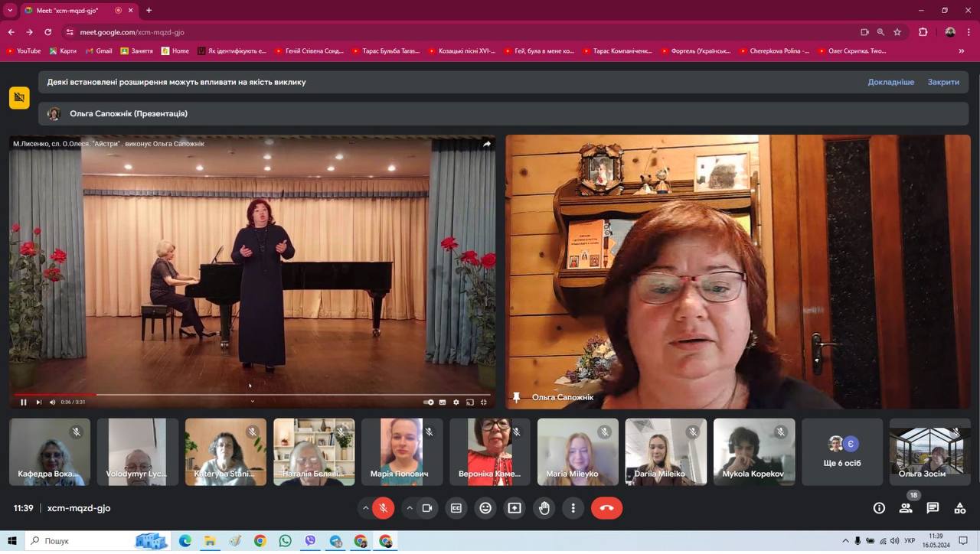Unmute the microphone in Meet controls
Viewport: 980px width, 554px height.
[x=384, y=508]
